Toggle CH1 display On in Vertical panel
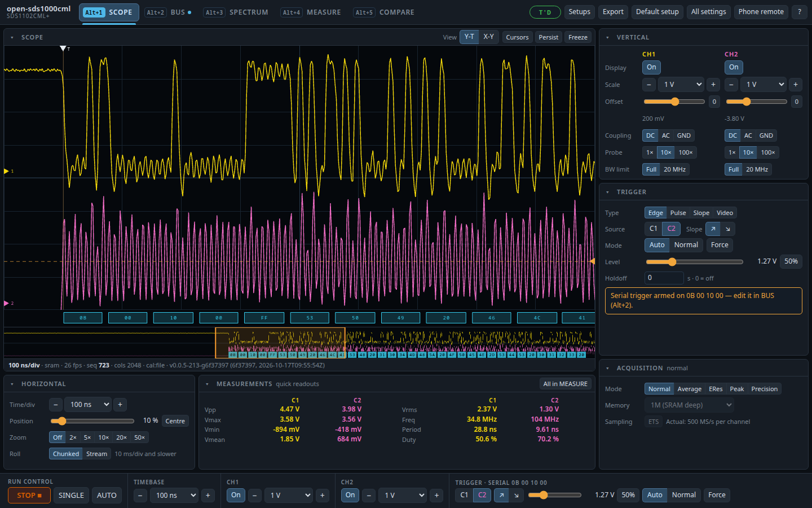The width and height of the screenshot is (812, 508). [x=651, y=67]
